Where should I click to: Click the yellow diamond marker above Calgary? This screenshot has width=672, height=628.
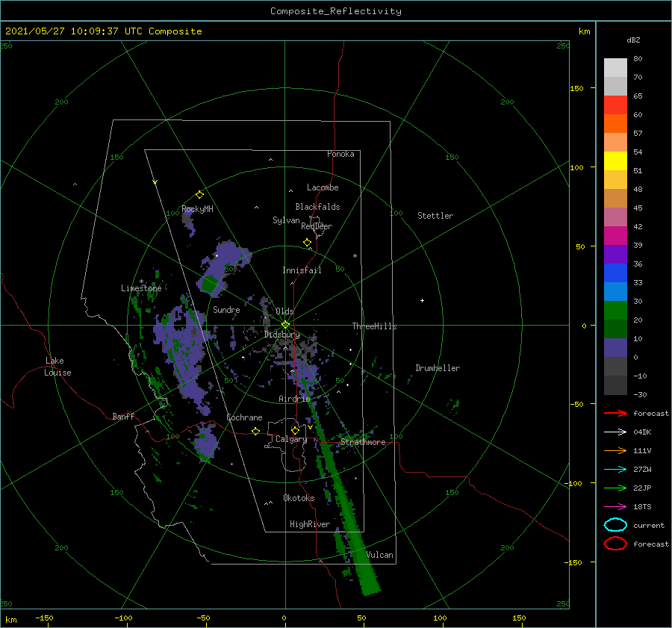[295, 430]
